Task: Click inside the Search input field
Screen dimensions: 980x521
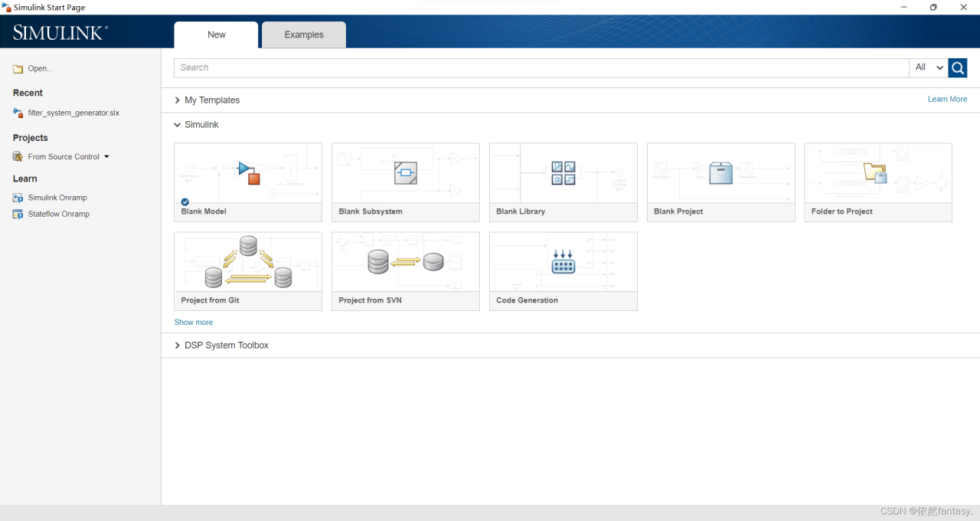Action: [x=536, y=68]
